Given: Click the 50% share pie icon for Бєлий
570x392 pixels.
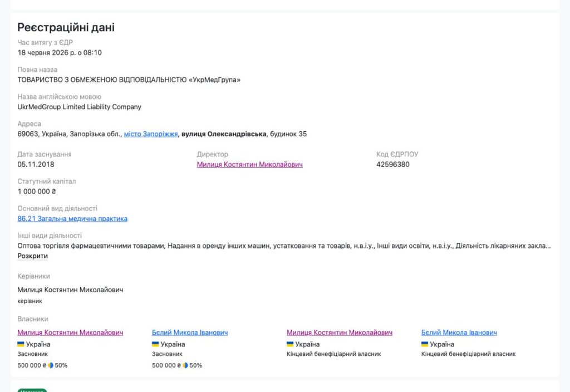Looking at the screenshot, I should coord(185,365).
